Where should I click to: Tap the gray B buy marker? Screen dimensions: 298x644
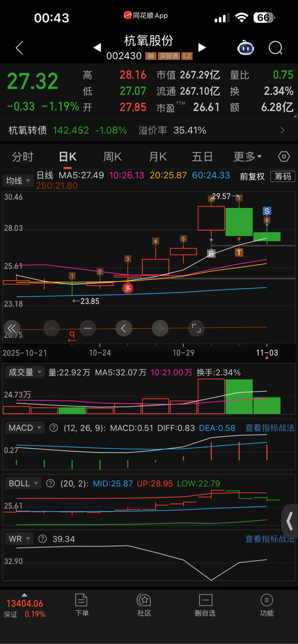pos(211,254)
